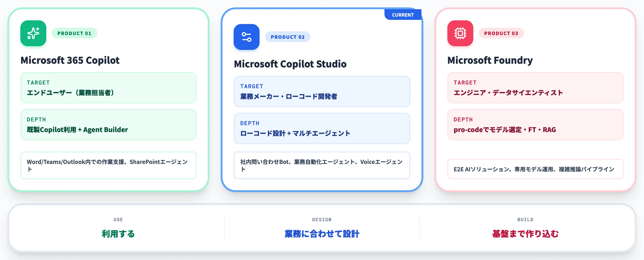
Task: Click the PRODUCT 03 badge
Action: [501, 33]
